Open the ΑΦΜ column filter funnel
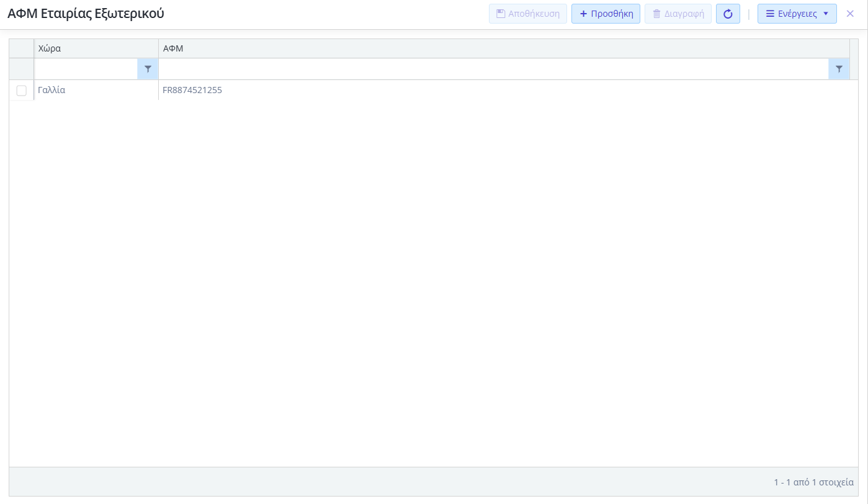 point(839,70)
